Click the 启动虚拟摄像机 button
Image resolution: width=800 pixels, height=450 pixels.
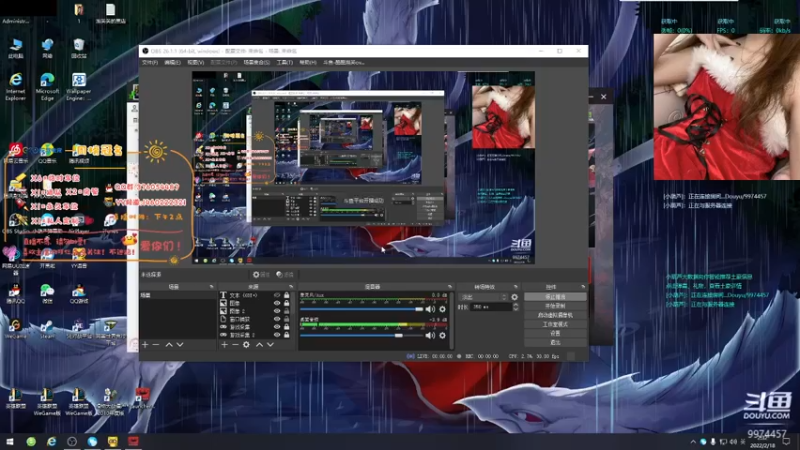[555, 315]
